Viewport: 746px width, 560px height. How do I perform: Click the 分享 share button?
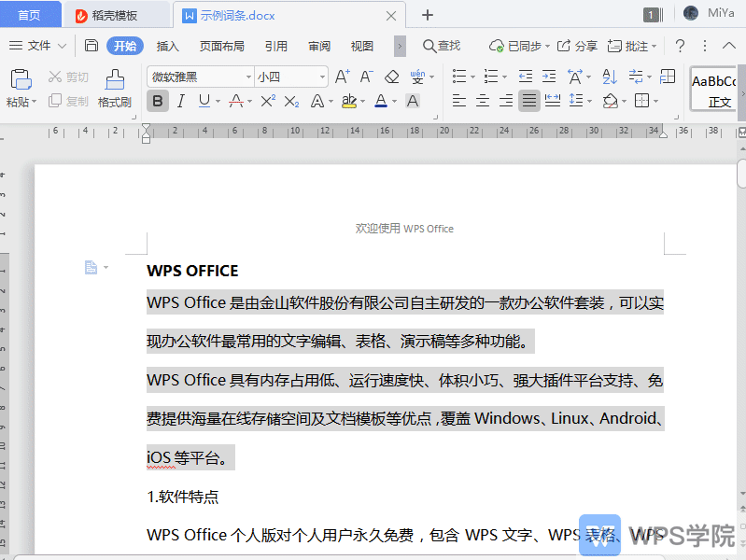pyautogui.click(x=577, y=46)
